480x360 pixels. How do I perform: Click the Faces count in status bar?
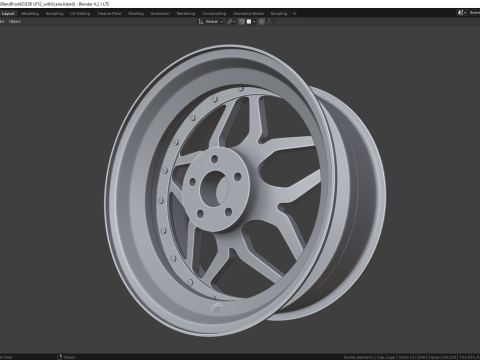coord(443,357)
